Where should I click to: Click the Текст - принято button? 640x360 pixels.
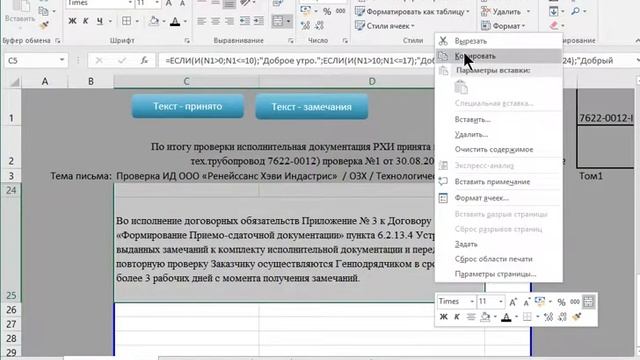pos(188,107)
